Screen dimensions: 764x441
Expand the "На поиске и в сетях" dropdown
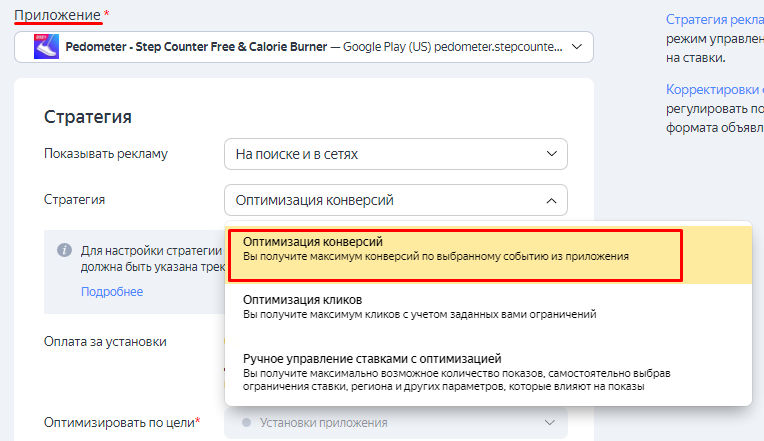[x=395, y=154]
